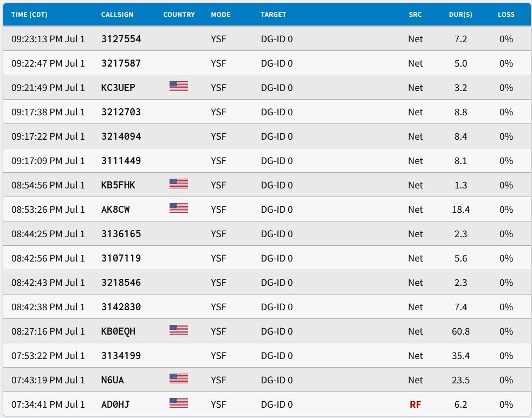The height and width of the screenshot is (418, 532).
Task: Open callsign 3218546
Action: (x=121, y=283)
